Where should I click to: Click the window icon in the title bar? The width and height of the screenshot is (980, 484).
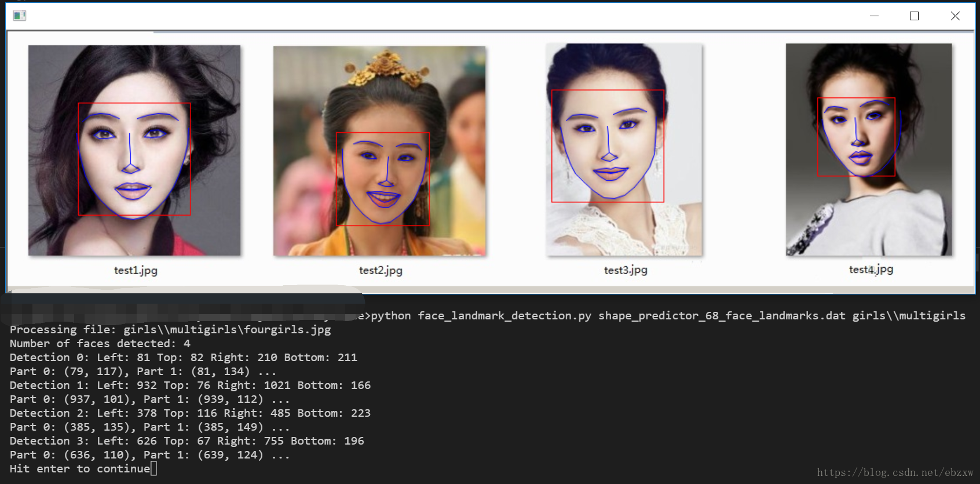[x=19, y=16]
